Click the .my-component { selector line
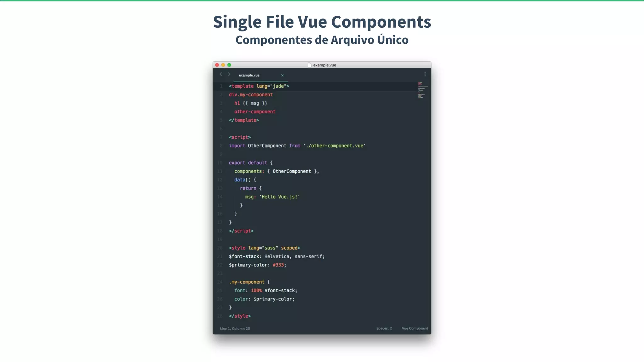Image resolution: width=644 pixels, height=362 pixels. pyautogui.click(x=249, y=282)
